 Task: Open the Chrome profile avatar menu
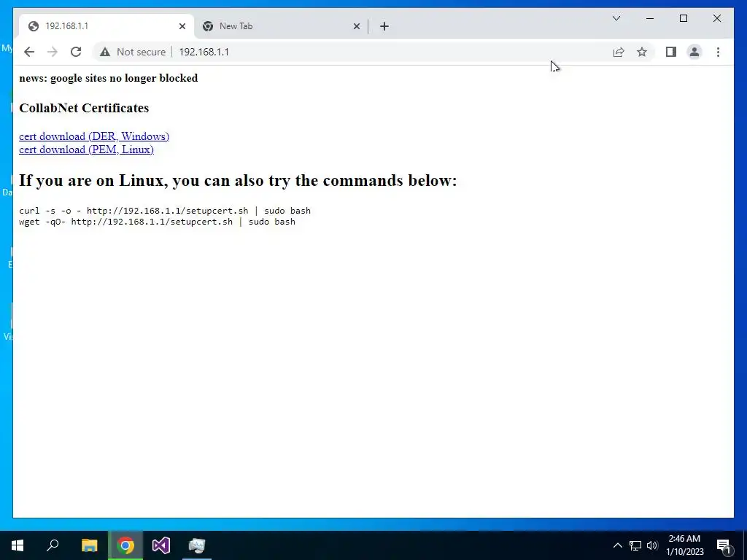694,52
